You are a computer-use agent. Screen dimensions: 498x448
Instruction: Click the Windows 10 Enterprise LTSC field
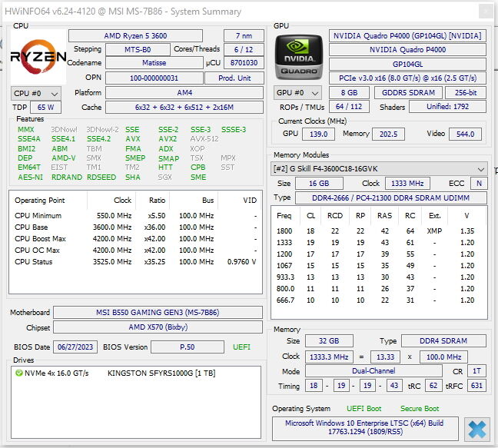tap(365, 428)
